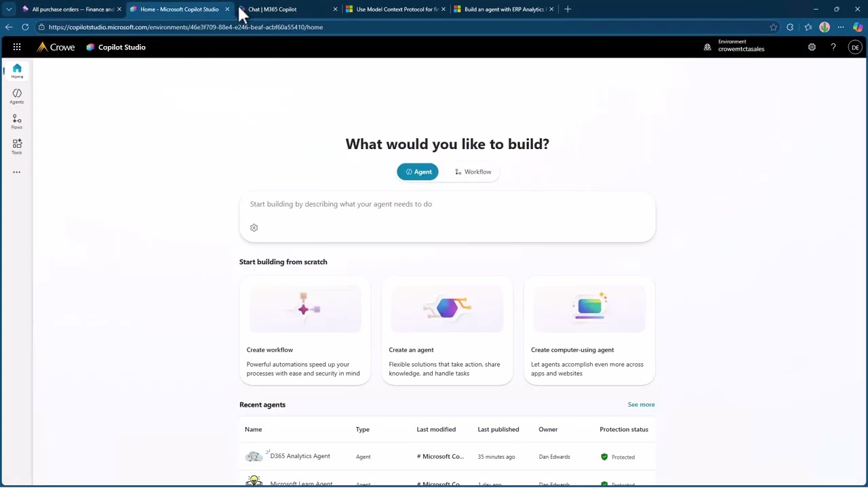The width and height of the screenshot is (868, 488).
Task: Click the Crowe logo
Action: tap(56, 47)
